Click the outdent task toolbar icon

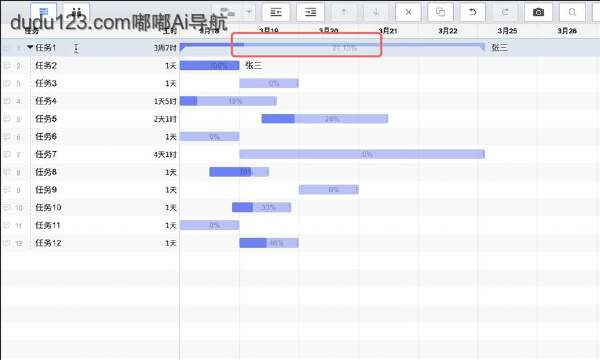pos(276,12)
